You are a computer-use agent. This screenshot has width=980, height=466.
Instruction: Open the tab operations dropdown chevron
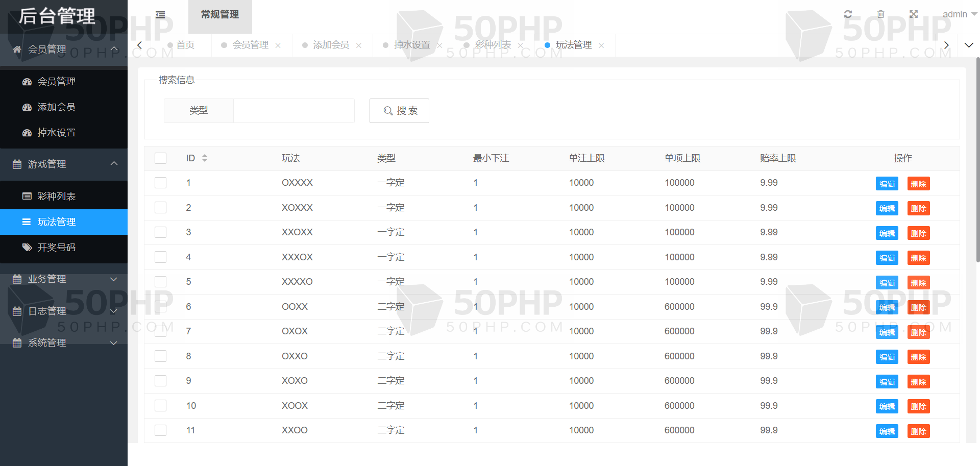tap(968, 45)
